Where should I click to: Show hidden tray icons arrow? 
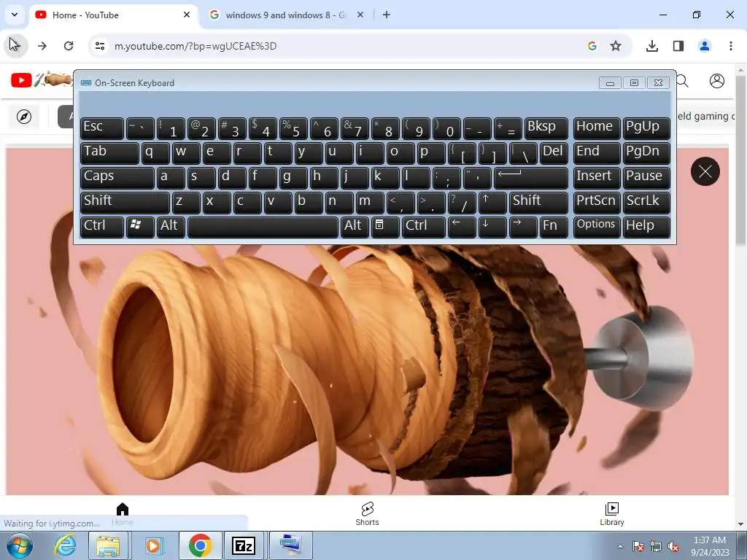coord(620,546)
